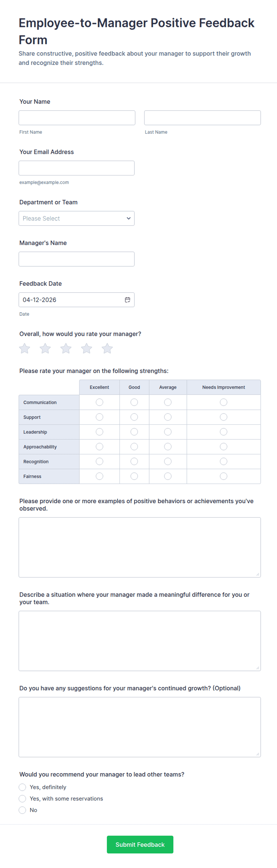Click the email address input box

77,168
